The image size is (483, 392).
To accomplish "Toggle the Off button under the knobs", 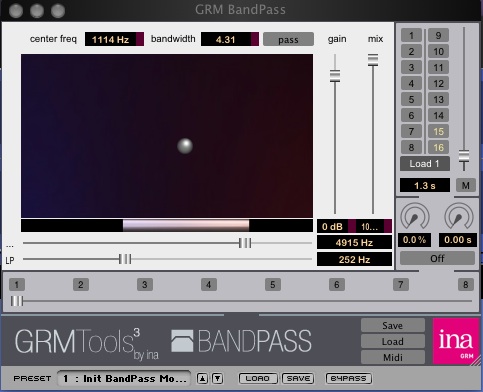I will coord(437,258).
